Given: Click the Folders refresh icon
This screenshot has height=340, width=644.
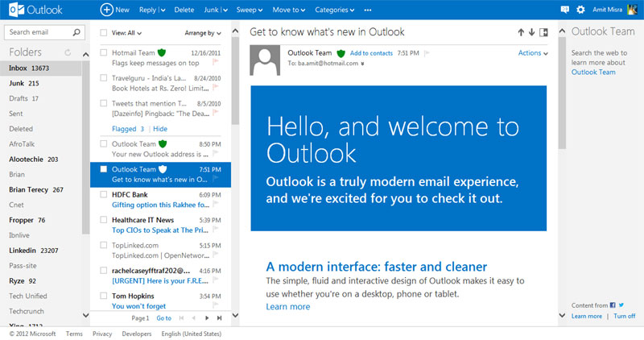Looking at the screenshot, I should (68, 52).
